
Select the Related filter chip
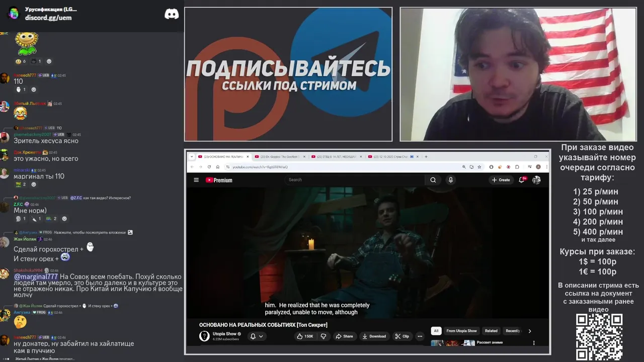[491, 331]
